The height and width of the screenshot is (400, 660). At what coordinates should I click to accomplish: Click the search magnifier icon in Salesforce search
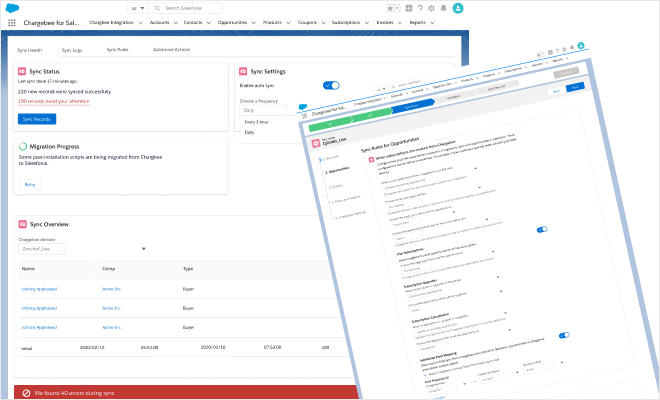[157, 8]
